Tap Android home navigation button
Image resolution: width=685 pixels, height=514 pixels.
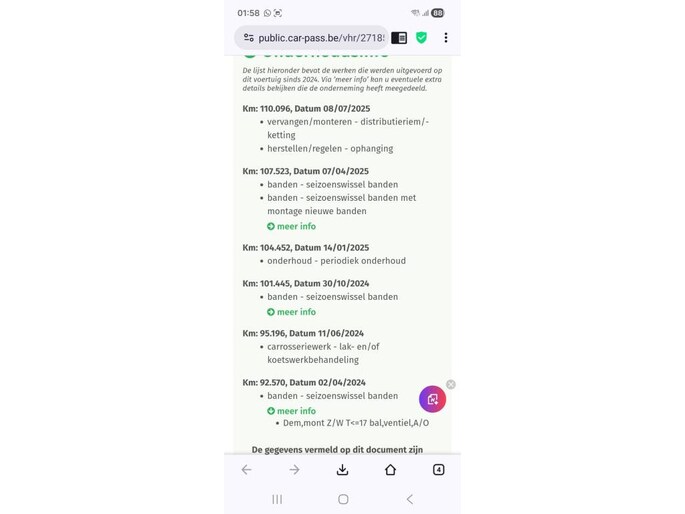(343, 499)
